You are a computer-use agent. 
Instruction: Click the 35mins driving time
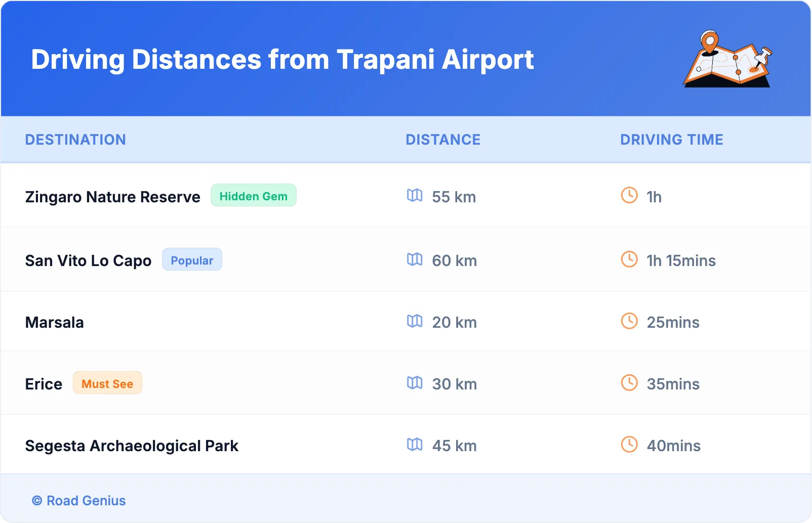(x=673, y=384)
